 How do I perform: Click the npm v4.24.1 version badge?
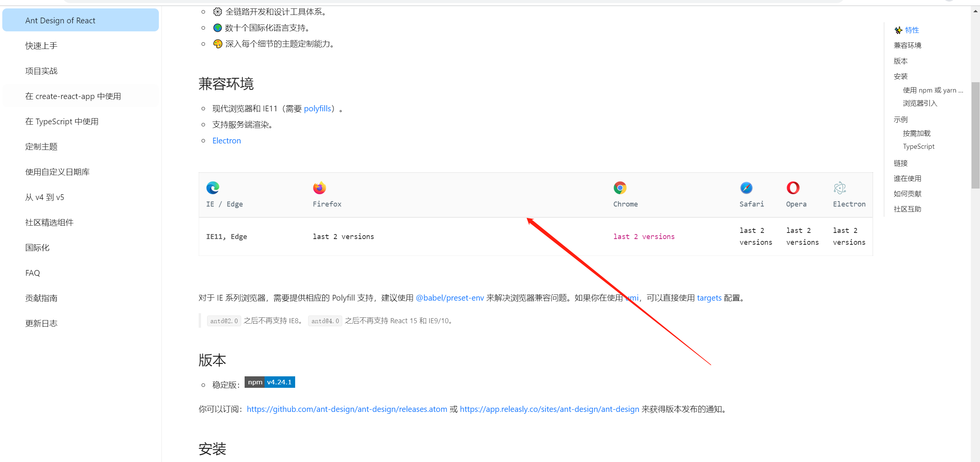[x=269, y=382]
